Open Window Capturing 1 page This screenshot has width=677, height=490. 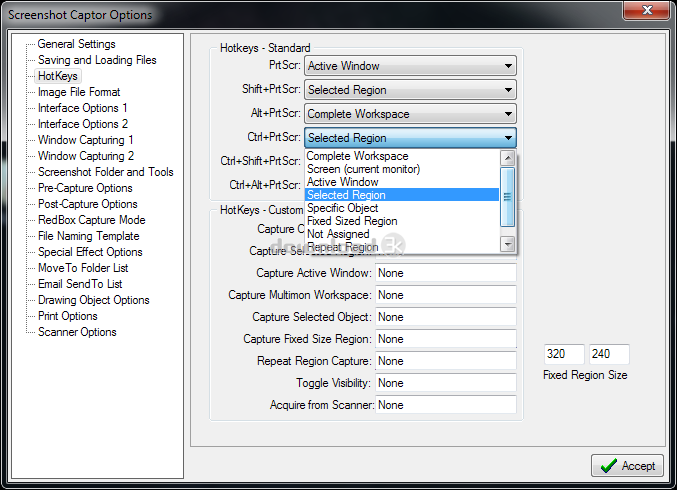[85, 140]
